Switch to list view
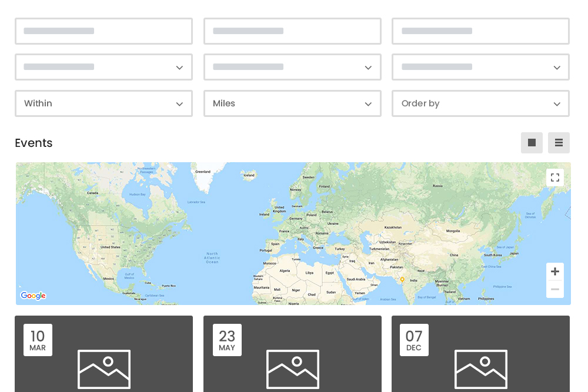 559,143
